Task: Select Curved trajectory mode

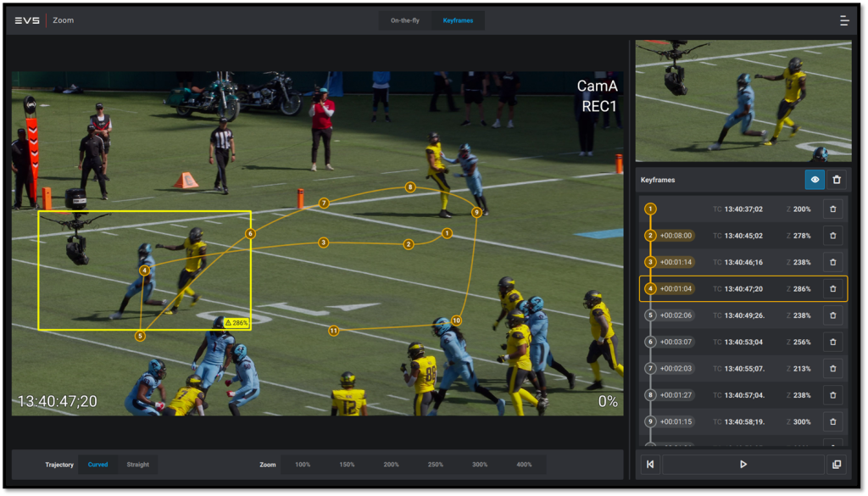Action: (98, 465)
